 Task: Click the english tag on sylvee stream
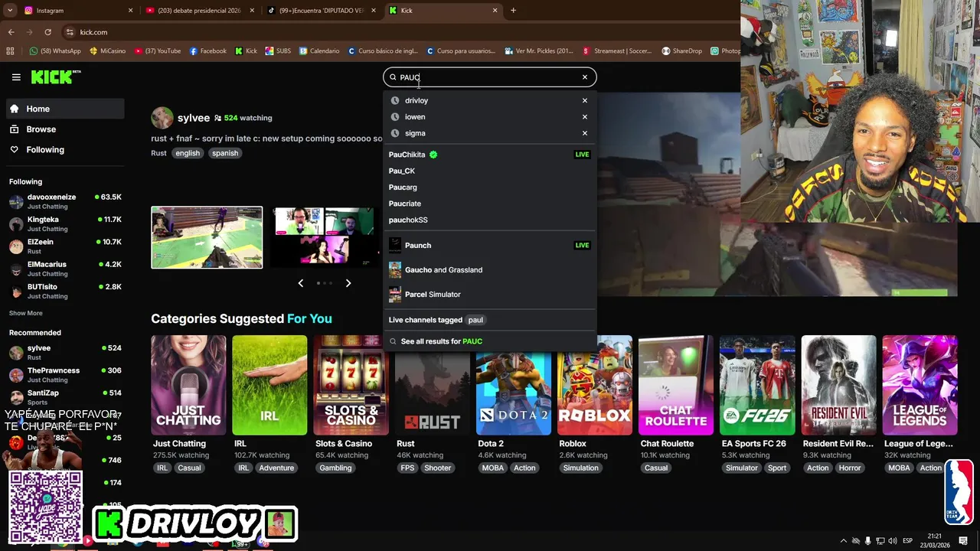(x=188, y=153)
